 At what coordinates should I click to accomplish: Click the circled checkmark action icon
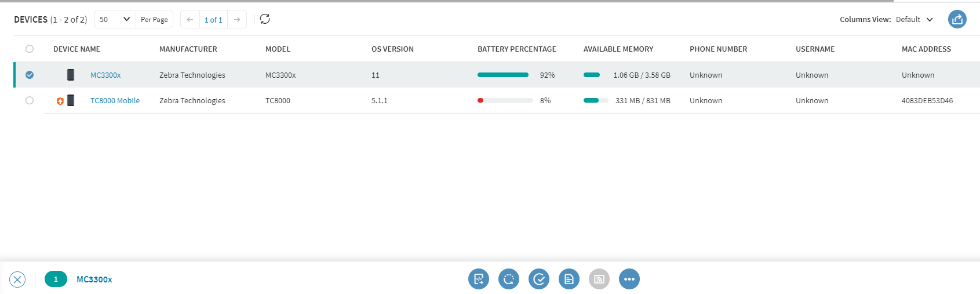coord(538,279)
